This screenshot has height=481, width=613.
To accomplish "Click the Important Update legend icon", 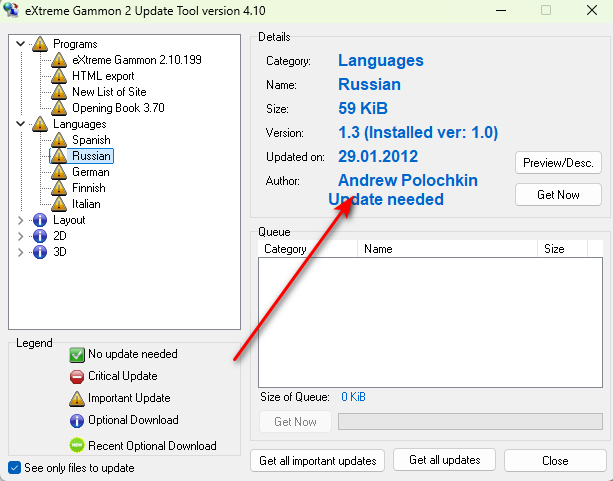I will point(77,398).
